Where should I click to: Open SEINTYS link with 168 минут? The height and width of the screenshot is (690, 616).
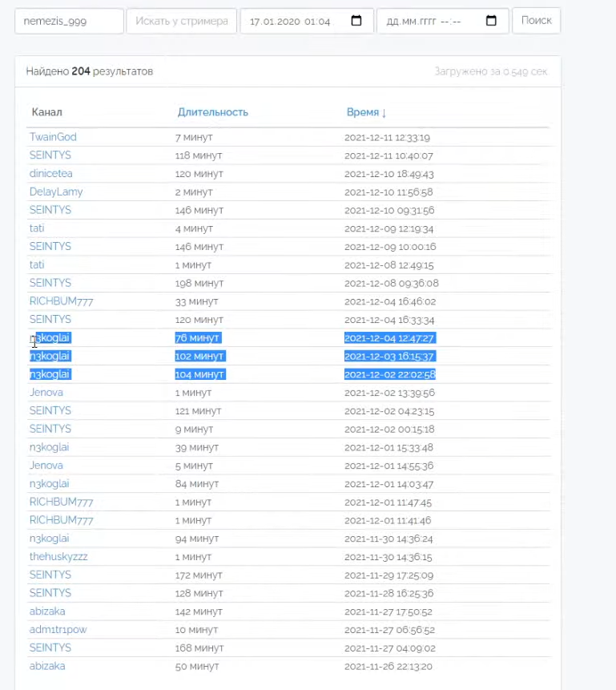coord(50,648)
